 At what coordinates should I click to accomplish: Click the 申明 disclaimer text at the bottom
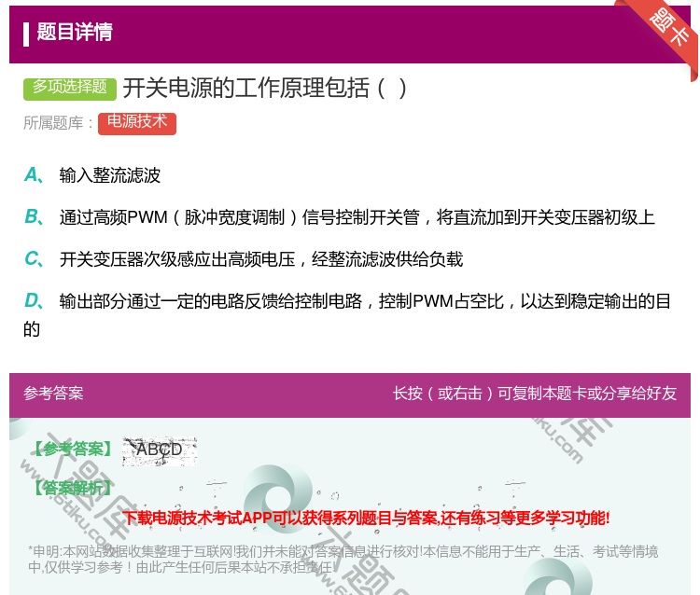point(343,560)
